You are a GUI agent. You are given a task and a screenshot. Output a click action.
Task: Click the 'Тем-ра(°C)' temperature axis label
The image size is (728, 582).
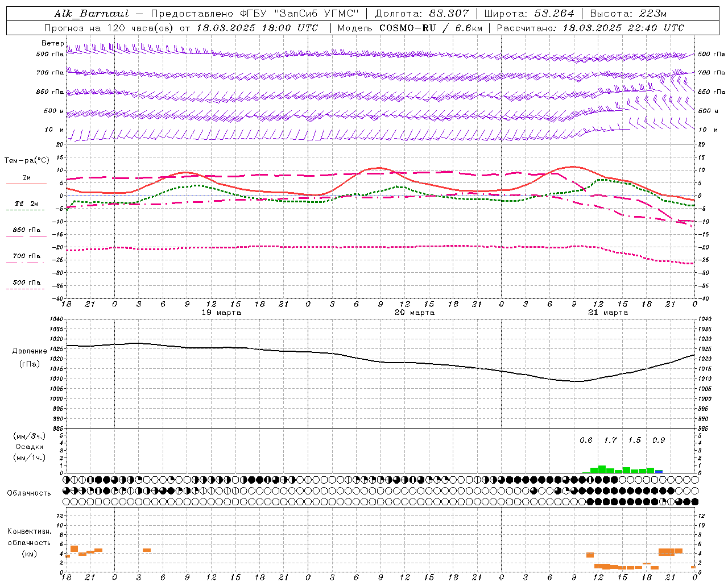pyautogui.click(x=27, y=161)
